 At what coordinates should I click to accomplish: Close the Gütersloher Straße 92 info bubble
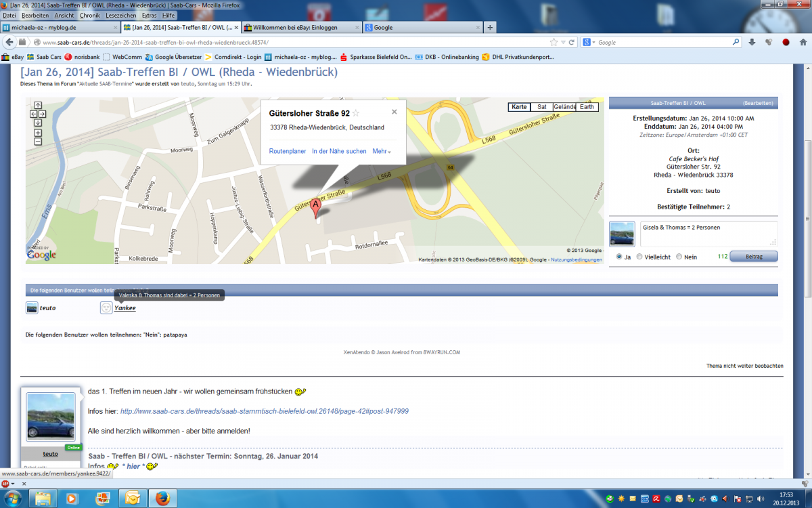pyautogui.click(x=394, y=112)
